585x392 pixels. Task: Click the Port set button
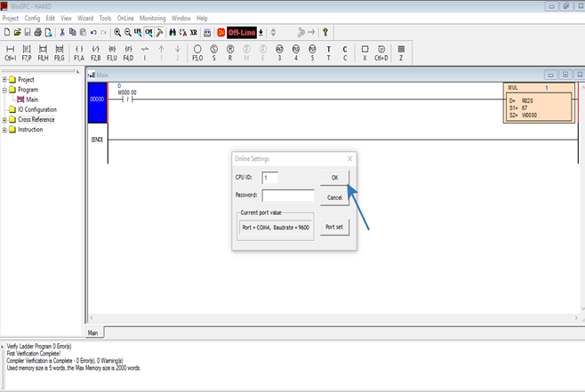(334, 227)
